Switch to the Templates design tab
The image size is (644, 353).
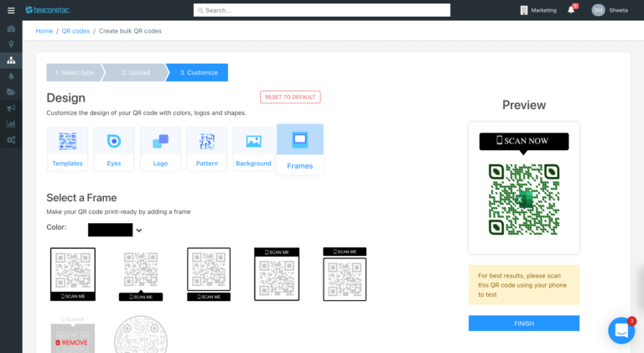coord(67,149)
